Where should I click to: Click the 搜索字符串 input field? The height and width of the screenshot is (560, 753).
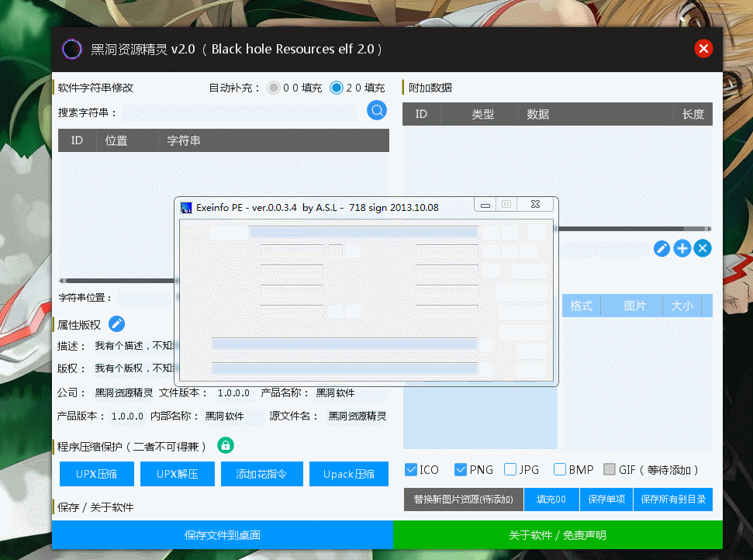(x=239, y=113)
